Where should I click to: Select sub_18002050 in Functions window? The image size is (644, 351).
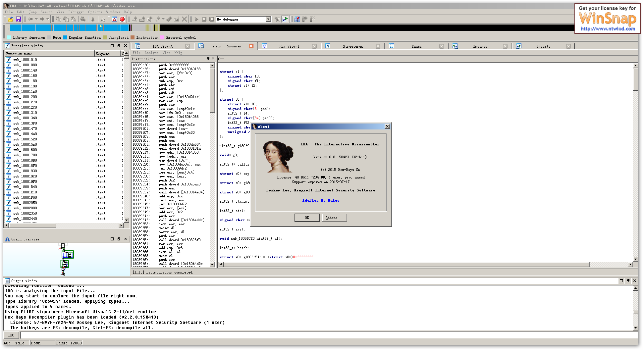click(x=25, y=203)
